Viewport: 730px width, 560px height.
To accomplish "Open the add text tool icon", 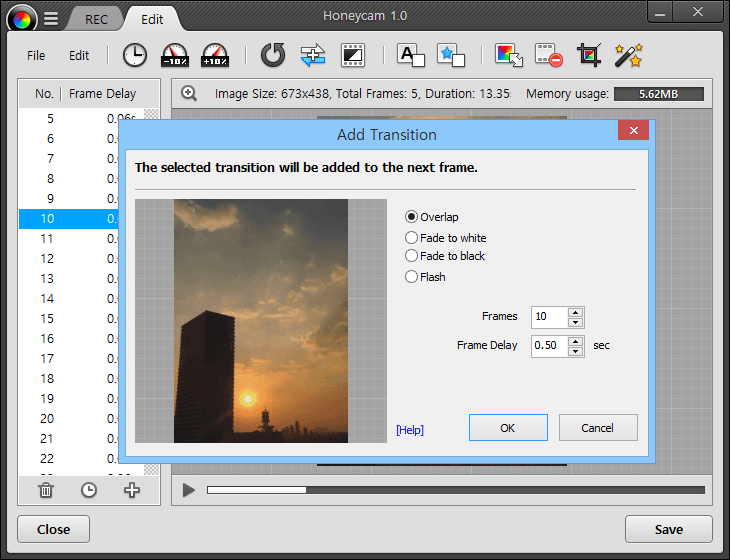I will coord(411,55).
